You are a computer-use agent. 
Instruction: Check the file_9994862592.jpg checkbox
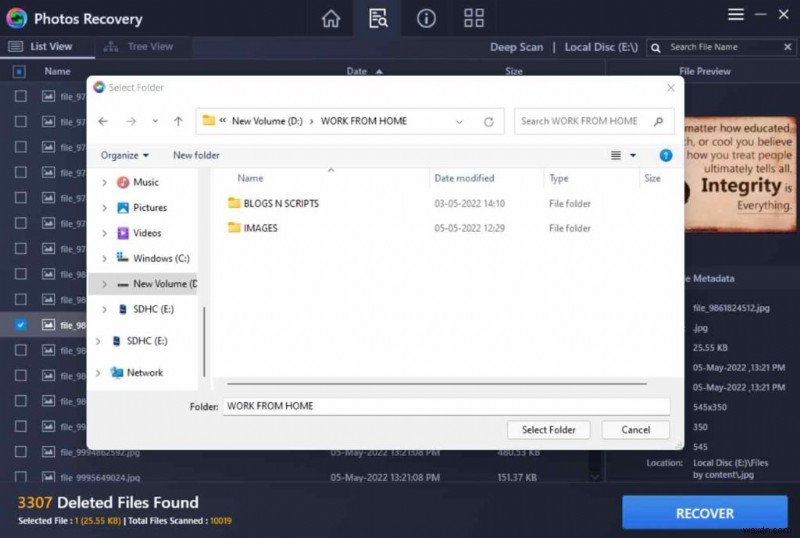coord(20,452)
